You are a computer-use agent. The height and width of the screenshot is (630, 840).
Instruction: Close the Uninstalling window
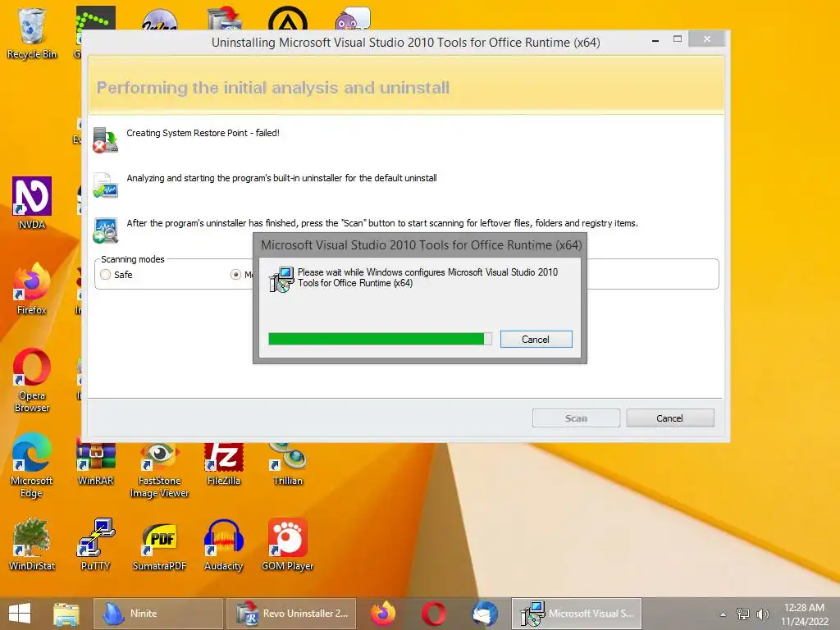click(707, 39)
